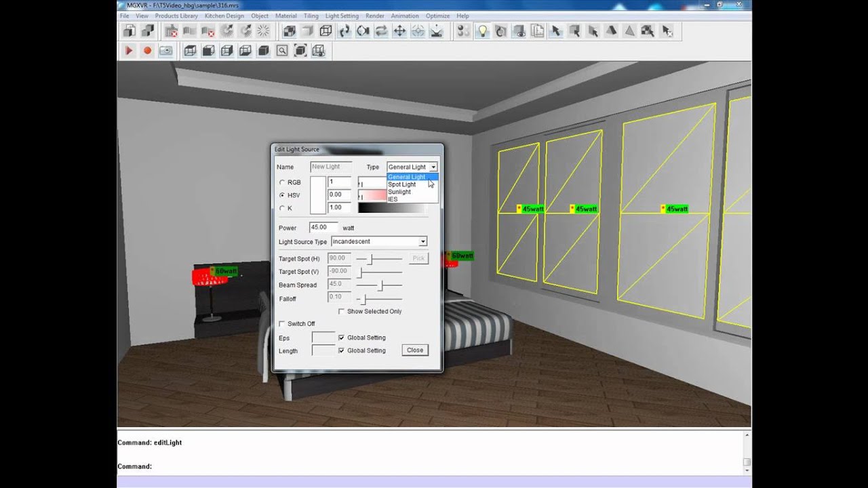
Task: Open the Products Library menu
Action: coord(176,16)
